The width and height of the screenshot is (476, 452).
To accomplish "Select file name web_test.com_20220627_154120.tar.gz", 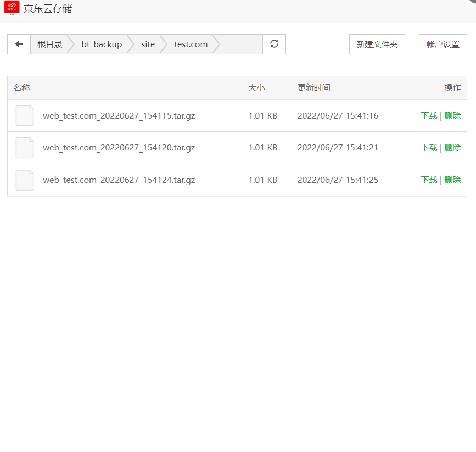I will click(119, 148).
